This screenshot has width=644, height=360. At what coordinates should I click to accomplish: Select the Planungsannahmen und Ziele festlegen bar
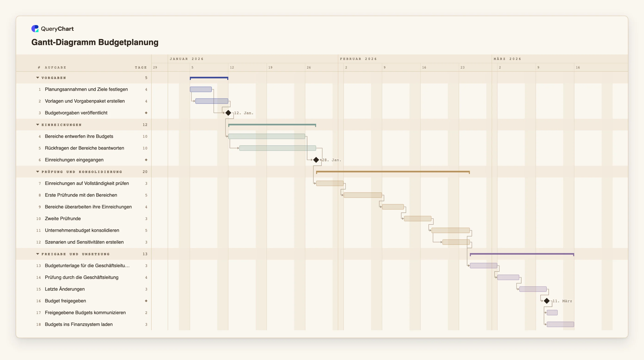(201, 89)
